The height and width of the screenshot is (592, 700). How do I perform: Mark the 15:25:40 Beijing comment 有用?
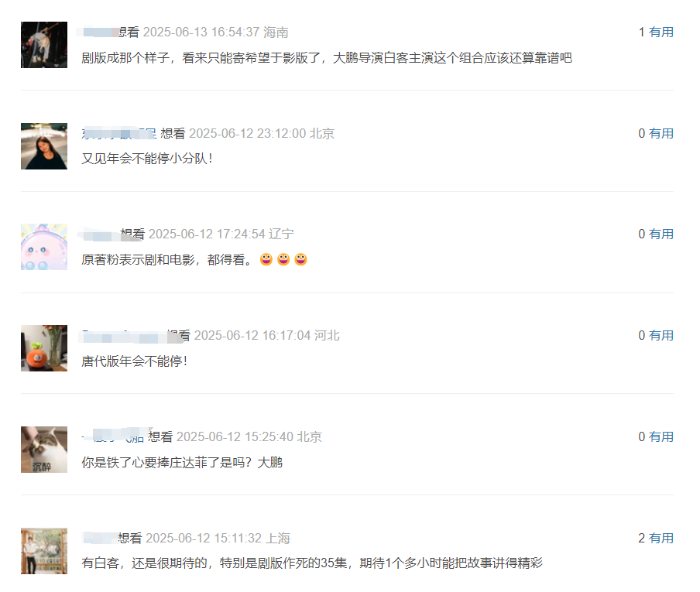[x=661, y=436]
